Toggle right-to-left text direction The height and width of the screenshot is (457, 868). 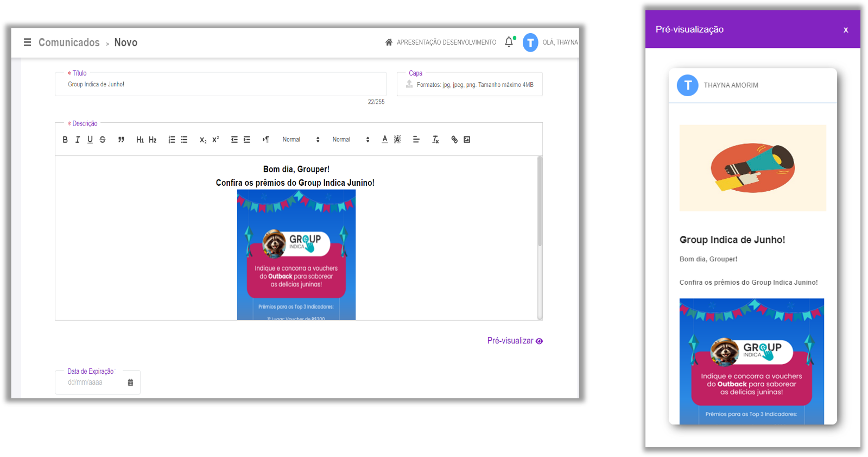[x=266, y=140]
